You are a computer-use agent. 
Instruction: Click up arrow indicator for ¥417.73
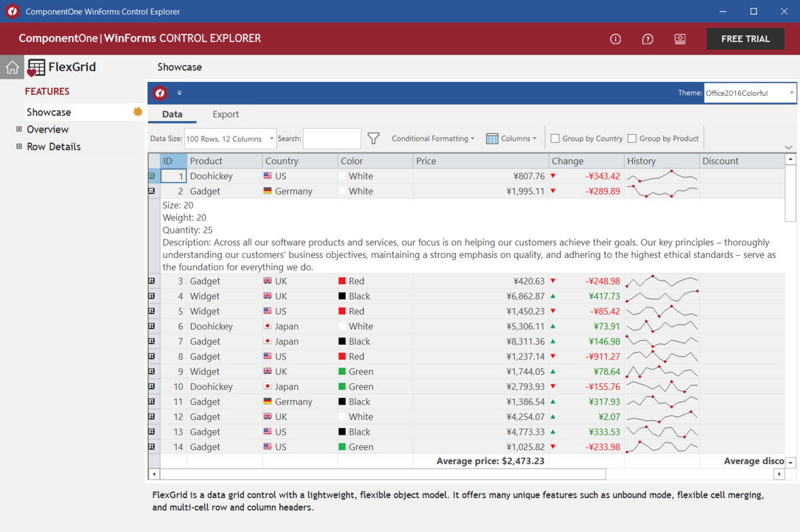553,296
